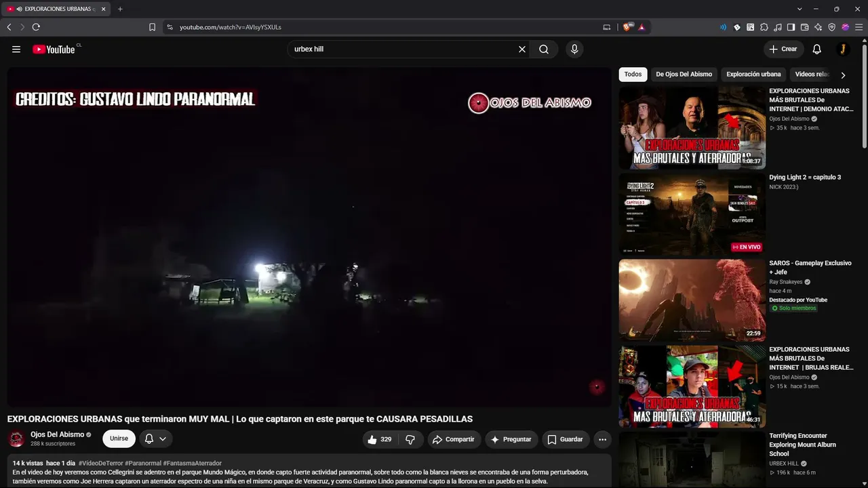Open NICK 2023:) channel link

(784, 187)
